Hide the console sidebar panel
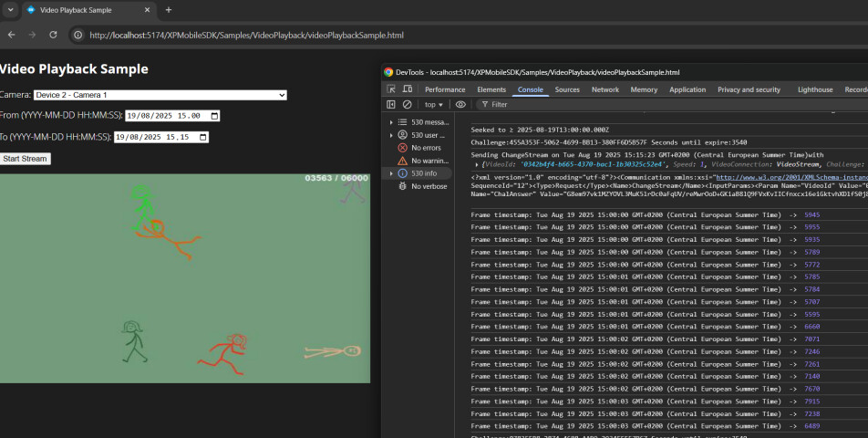The height and width of the screenshot is (438, 868). 391,104
